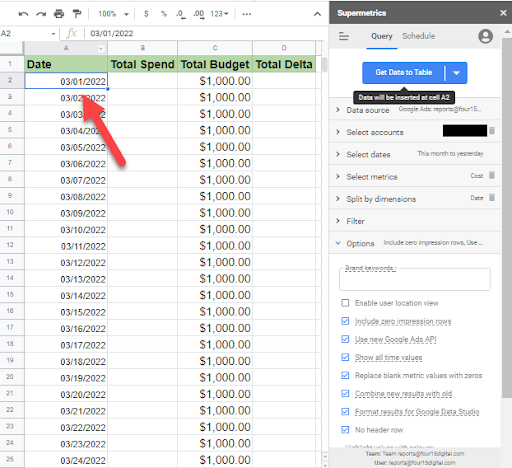Click Get Data to Table button
This screenshot has width=512, height=468.
coord(404,72)
